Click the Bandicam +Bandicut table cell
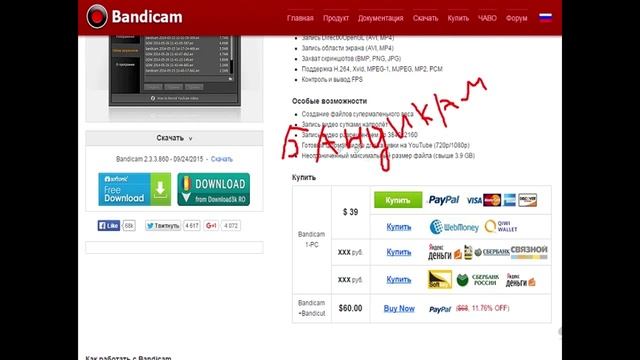Image resolution: width=640 pixels, height=360 pixels. (312, 308)
